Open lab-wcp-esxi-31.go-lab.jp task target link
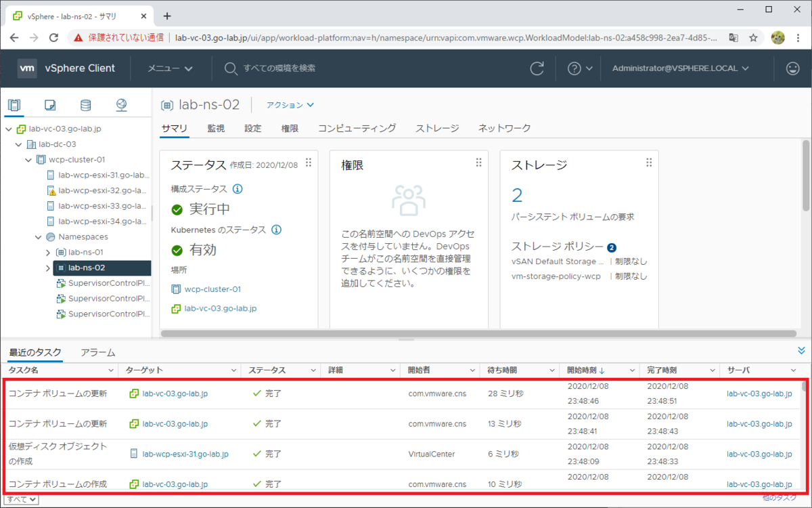812x508 pixels. 185,454
